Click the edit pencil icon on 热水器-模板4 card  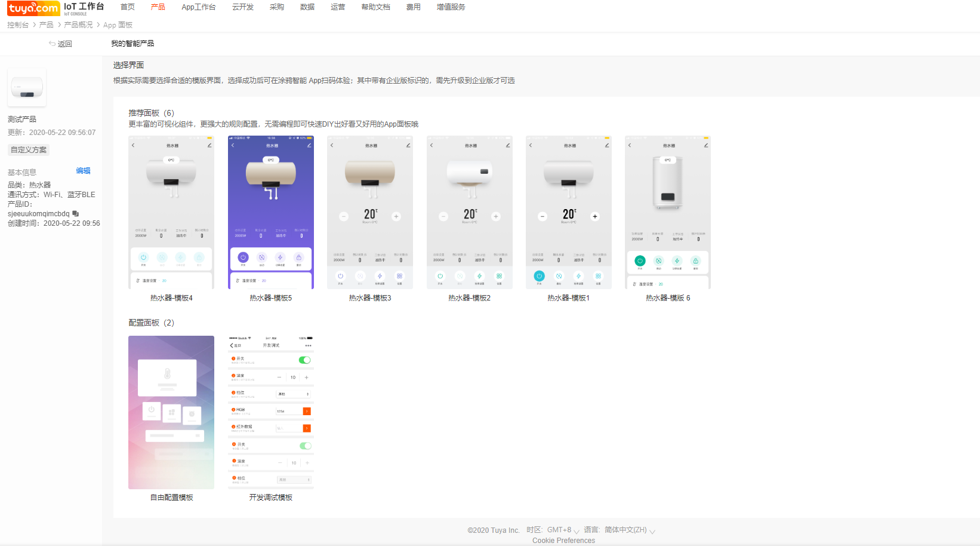[x=208, y=145]
